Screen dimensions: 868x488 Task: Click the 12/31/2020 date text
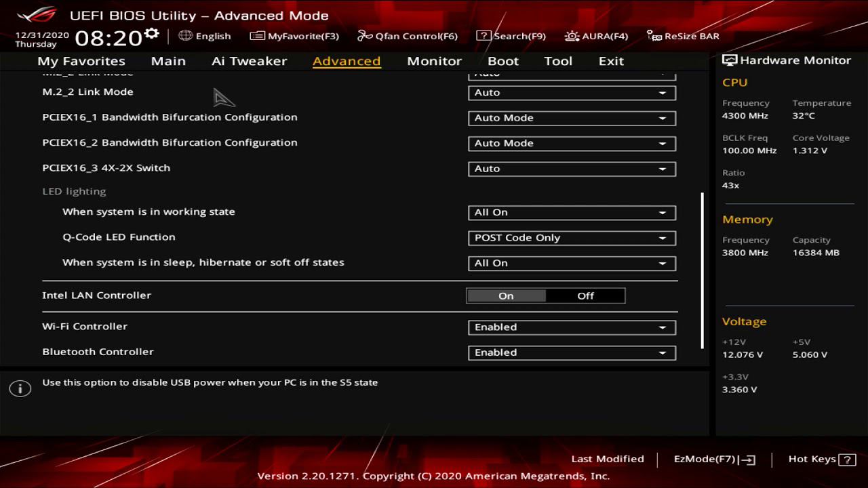tap(42, 35)
